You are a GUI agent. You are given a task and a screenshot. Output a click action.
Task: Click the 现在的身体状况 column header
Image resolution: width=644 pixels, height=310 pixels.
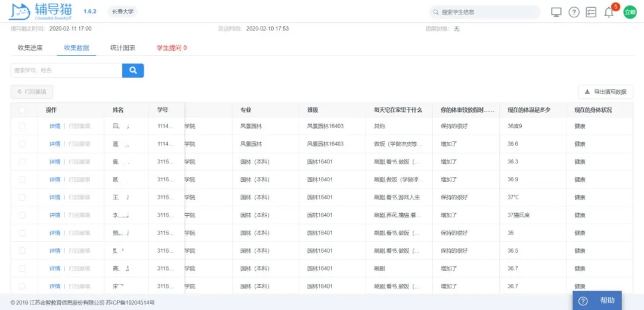point(593,110)
